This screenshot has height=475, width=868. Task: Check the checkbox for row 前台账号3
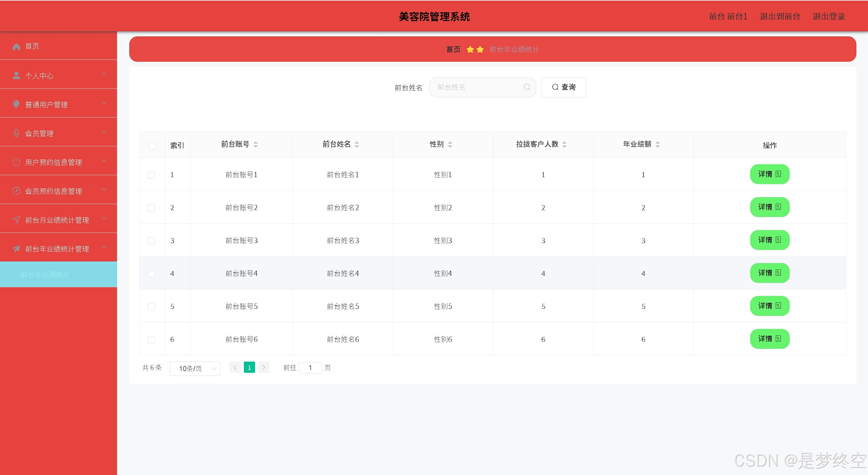click(x=152, y=241)
